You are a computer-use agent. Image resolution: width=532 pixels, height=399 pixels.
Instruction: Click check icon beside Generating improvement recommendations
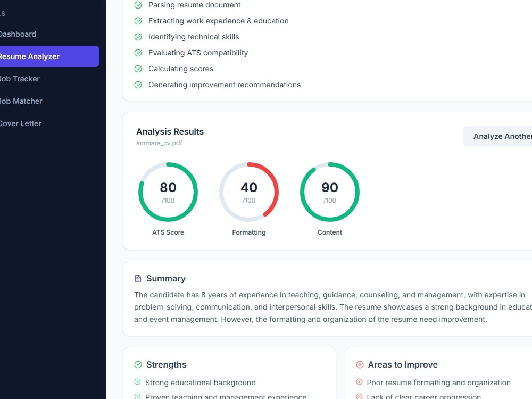point(138,85)
